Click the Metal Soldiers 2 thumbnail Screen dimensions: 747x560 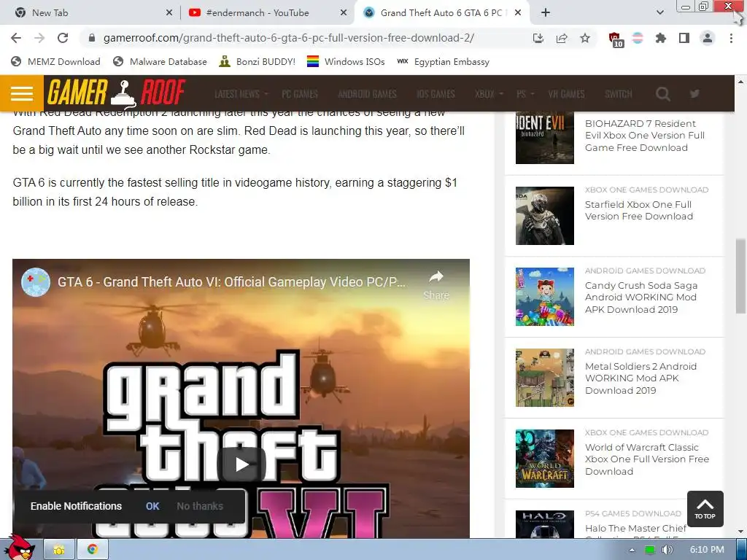point(544,378)
